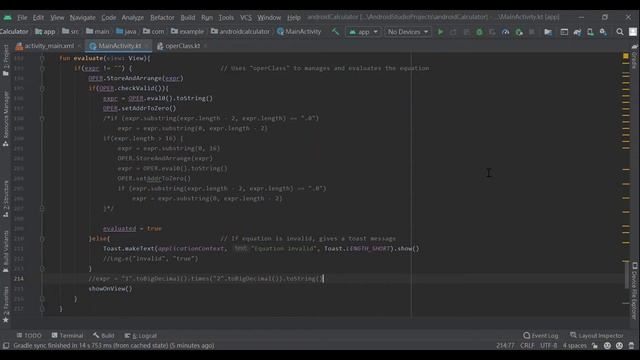Open the Event Log
This screenshot has height=360, width=640.
click(540, 336)
